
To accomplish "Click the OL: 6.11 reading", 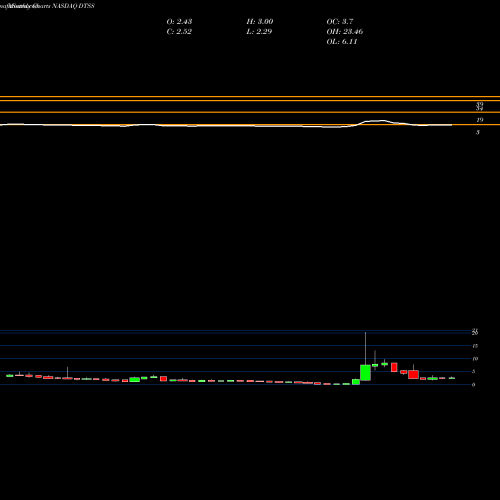I will tap(342, 41).
